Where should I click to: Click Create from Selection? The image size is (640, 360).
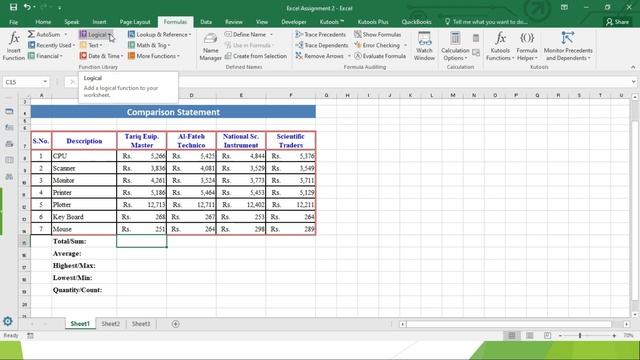pos(256,56)
